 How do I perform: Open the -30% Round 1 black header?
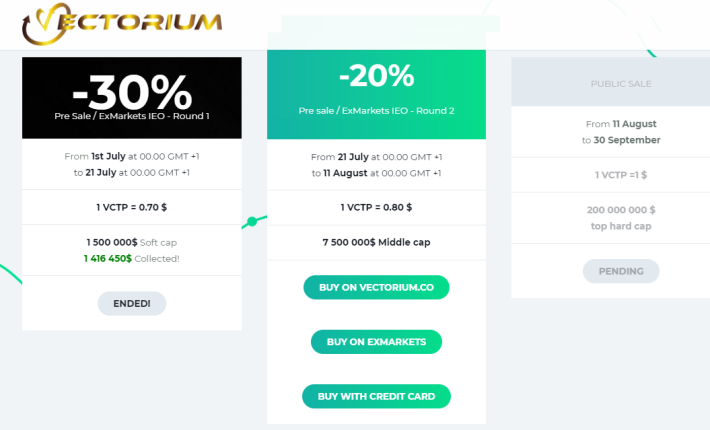132,98
